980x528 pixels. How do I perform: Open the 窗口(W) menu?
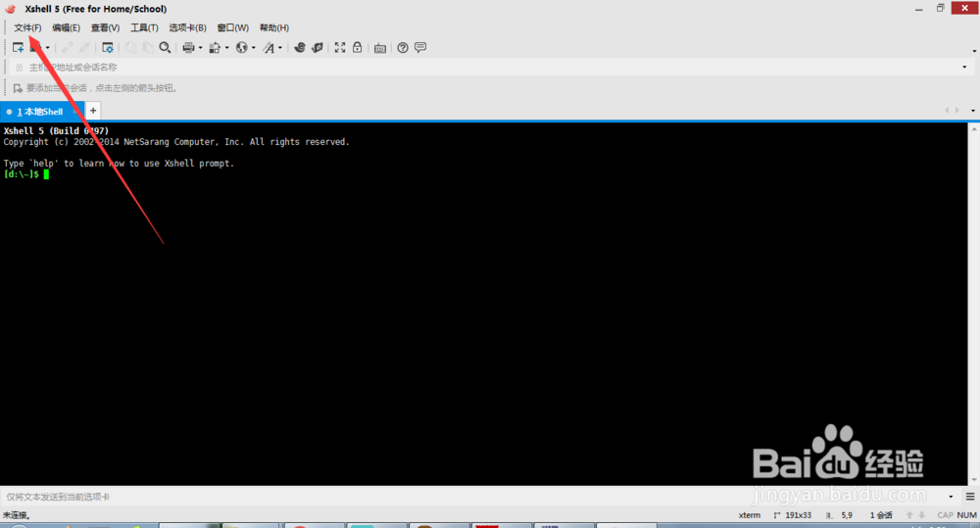[232, 27]
